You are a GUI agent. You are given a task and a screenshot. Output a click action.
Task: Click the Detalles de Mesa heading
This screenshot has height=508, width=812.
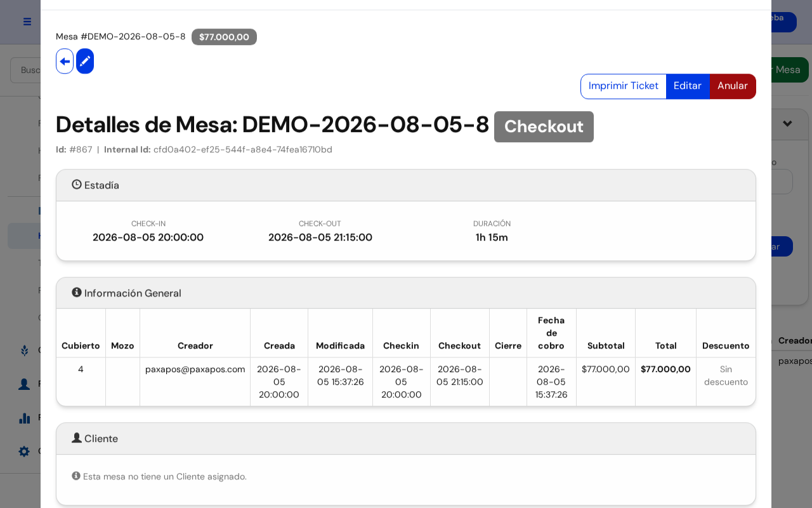[272, 124]
